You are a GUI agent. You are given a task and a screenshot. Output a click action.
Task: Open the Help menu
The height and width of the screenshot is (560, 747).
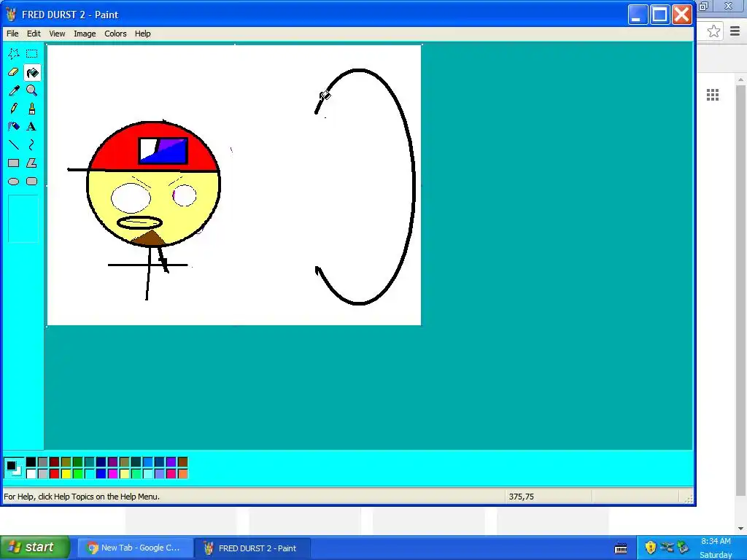tap(142, 34)
